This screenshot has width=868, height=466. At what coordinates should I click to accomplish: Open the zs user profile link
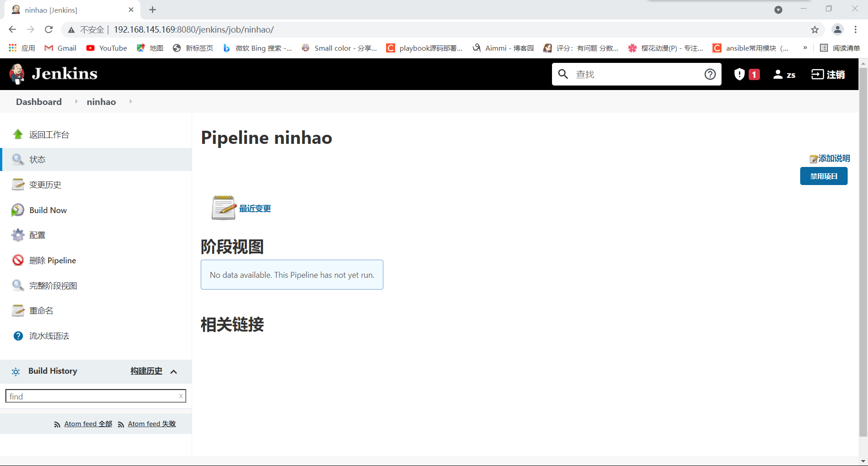click(x=784, y=74)
